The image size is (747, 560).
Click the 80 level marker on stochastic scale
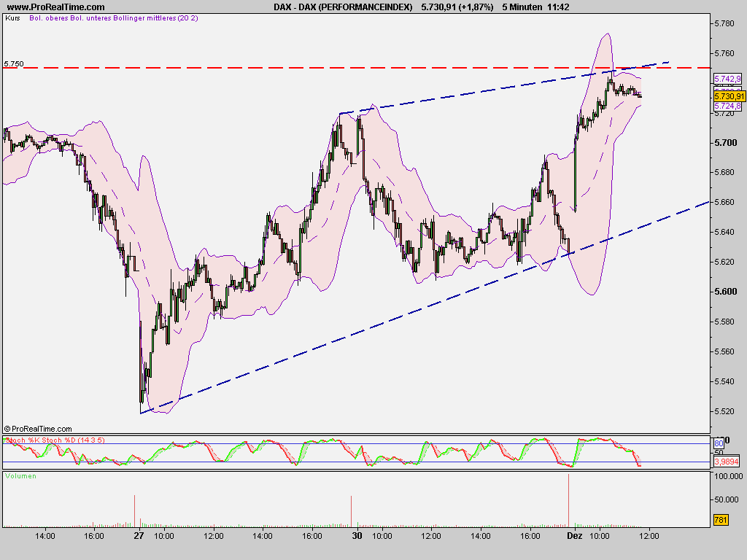[x=718, y=442]
